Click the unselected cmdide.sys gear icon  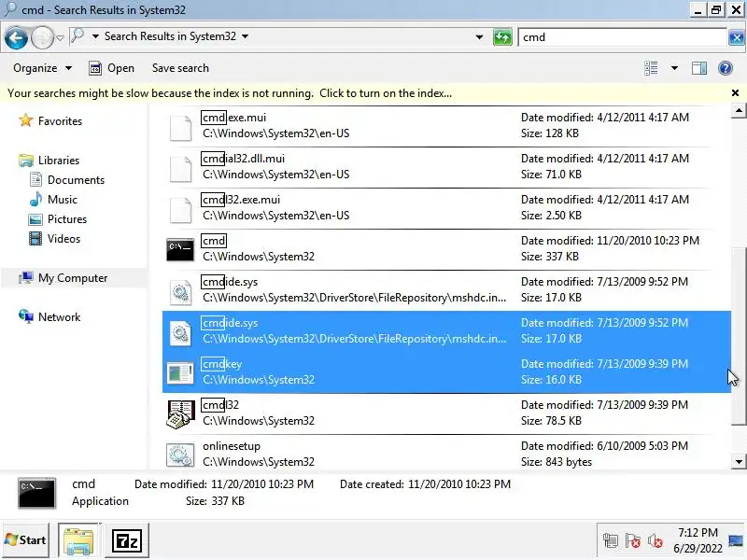[x=180, y=291]
